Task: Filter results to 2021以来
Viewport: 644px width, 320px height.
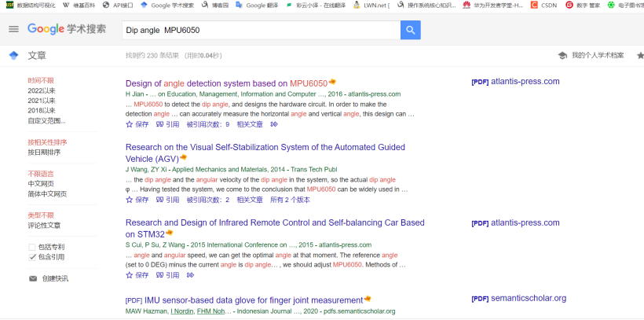Action: coord(42,101)
